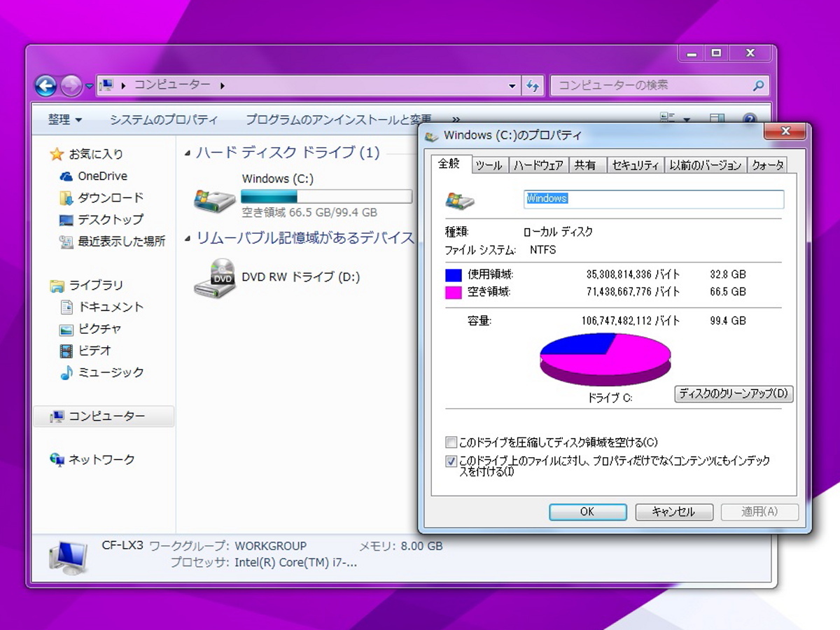
Task: Open the view options dropdown arrow
Action: click(x=687, y=120)
